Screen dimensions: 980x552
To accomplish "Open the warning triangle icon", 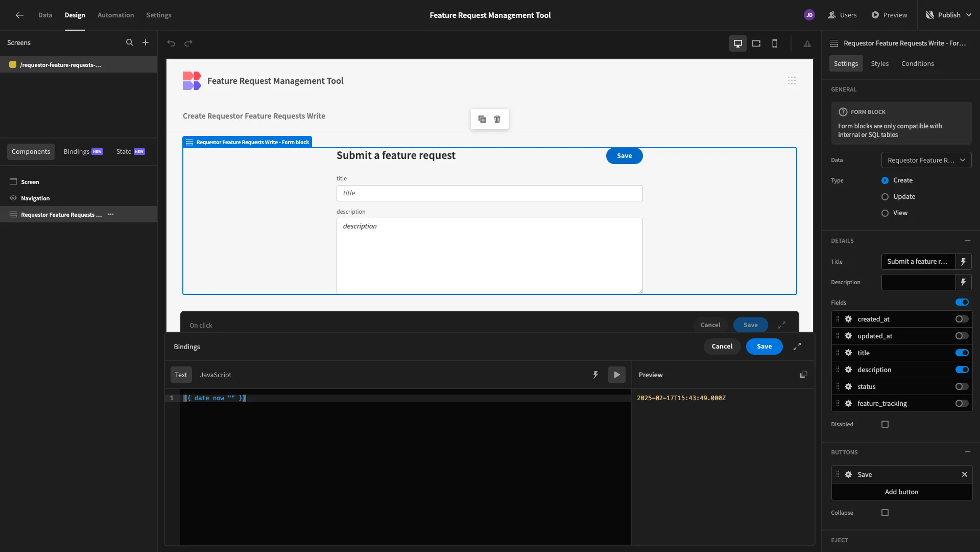I will coord(807,44).
